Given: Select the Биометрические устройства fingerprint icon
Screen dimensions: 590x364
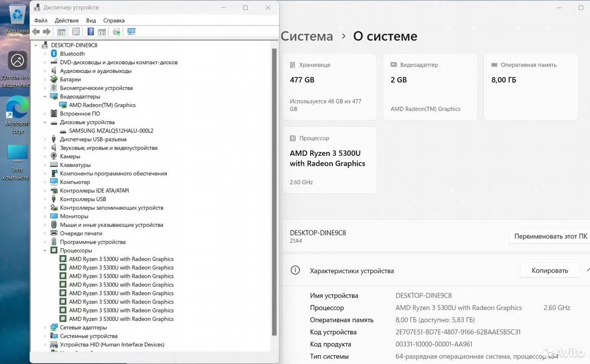Looking at the screenshot, I should click(54, 88).
